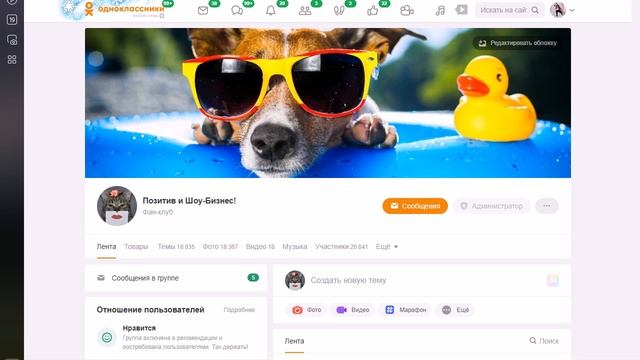This screenshot has height=360, width=640.
Task: Open 'Сообщения в группе' row
Action: click(176, 278)
